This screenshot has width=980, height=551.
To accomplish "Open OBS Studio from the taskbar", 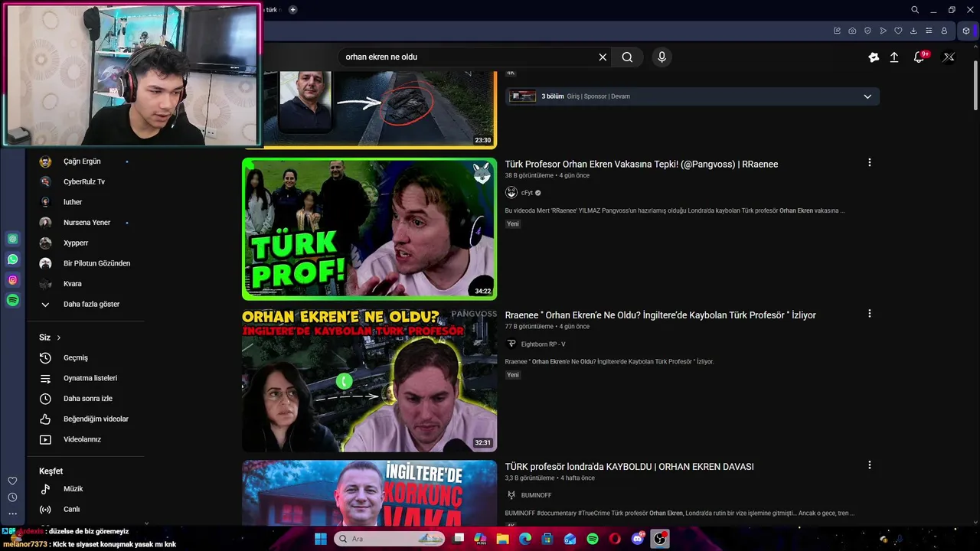I will tap(660, 539).
